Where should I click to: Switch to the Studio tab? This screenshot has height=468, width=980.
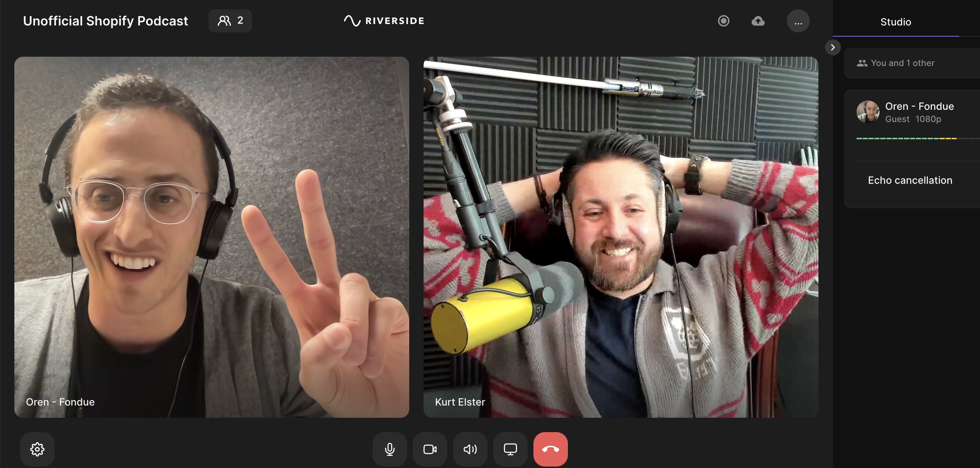pyautogui.click(x=896, y=22)
